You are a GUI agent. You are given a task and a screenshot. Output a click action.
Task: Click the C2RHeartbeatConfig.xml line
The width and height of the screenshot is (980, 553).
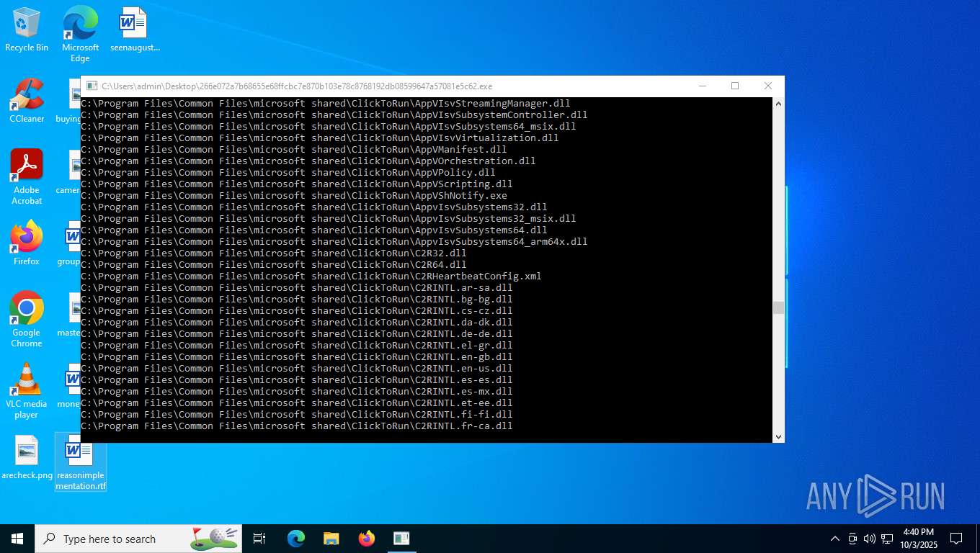pos(311,276)
